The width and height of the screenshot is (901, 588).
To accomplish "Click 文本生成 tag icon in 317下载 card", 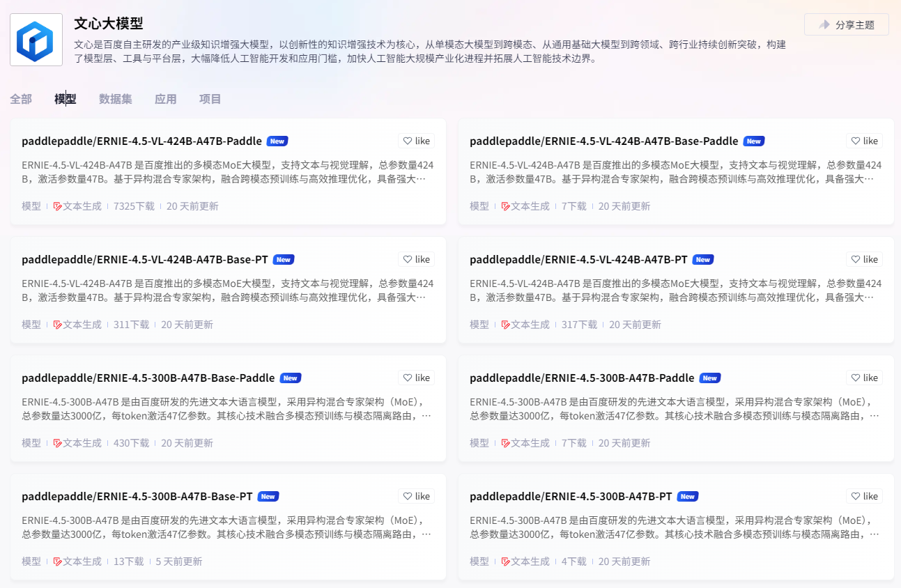I will point(506,325).
